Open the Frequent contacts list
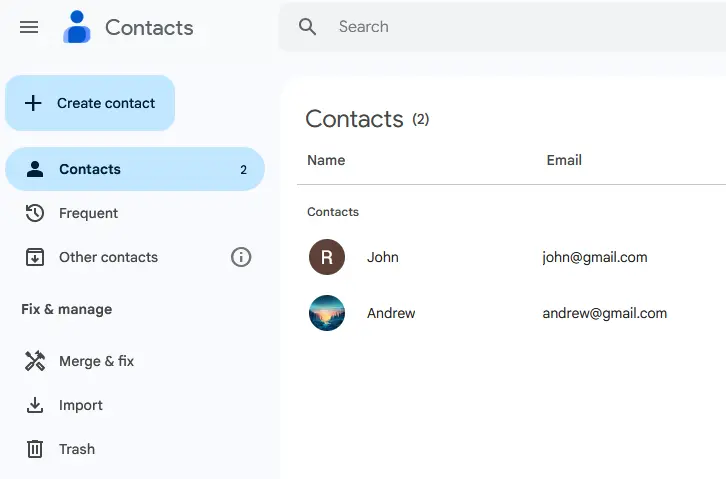The image size is (726, 479). point(88,213)
